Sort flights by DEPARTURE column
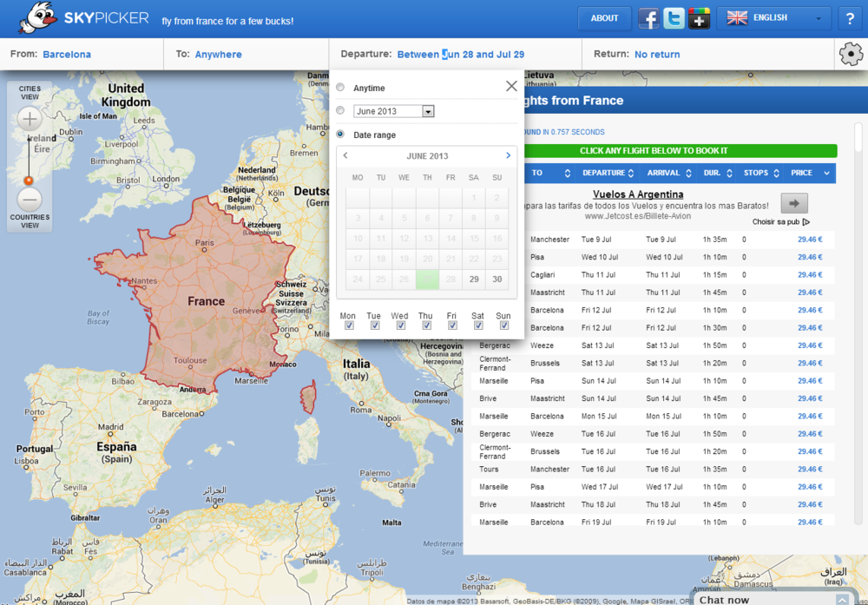 [608, 173]
